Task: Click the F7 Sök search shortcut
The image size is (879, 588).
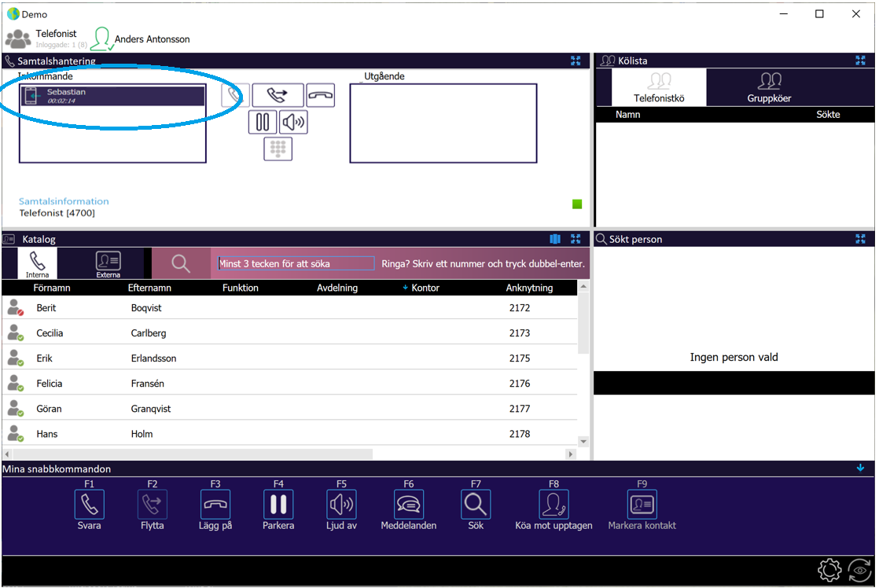Action: coord(476,505)
